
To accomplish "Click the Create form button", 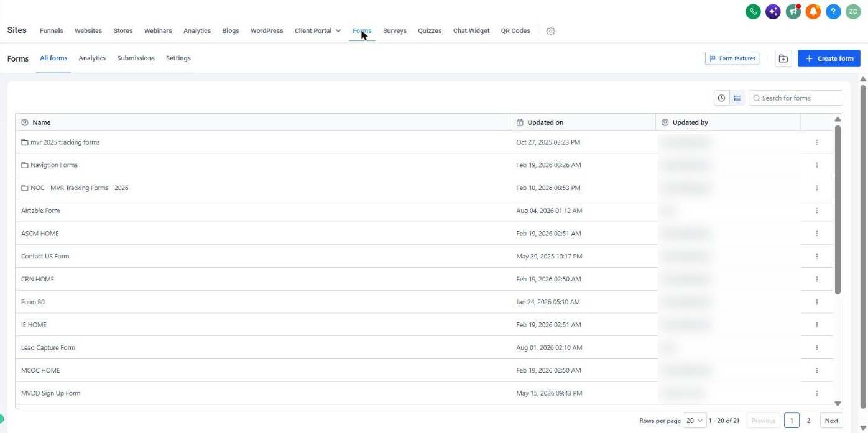I will (x=829, y=58).
